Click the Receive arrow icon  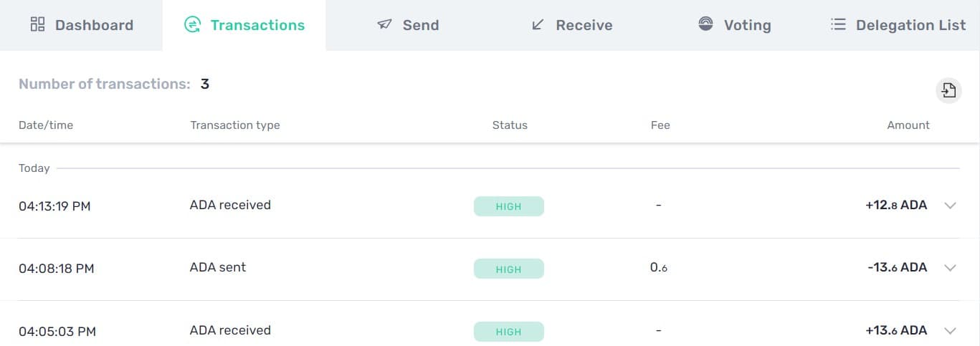click(538, 25)
